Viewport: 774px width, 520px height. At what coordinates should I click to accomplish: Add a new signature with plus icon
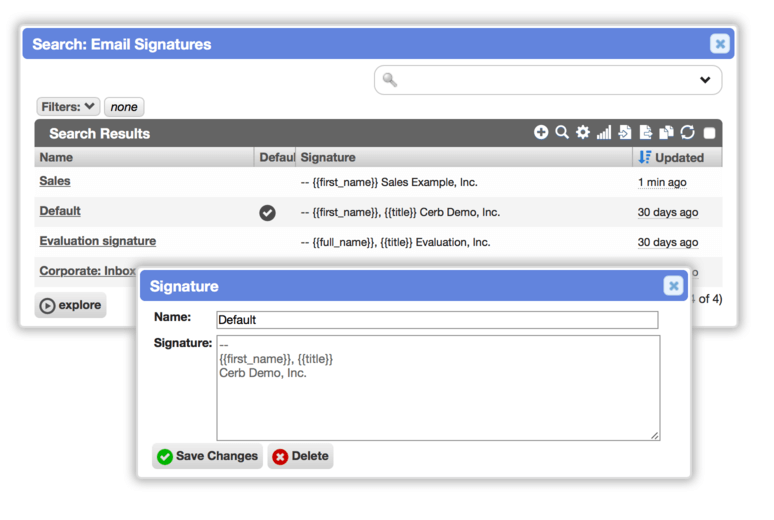click(x=541, y=132)
